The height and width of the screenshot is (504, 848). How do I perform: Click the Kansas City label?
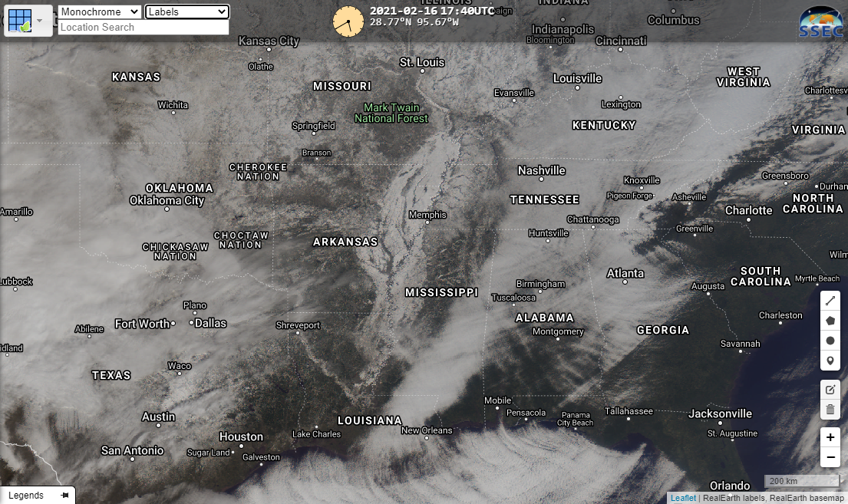click(x=269, y=41)
